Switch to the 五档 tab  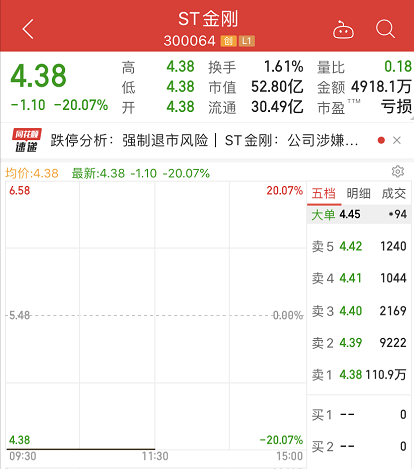pyautogui.click(x=324, y=194)
